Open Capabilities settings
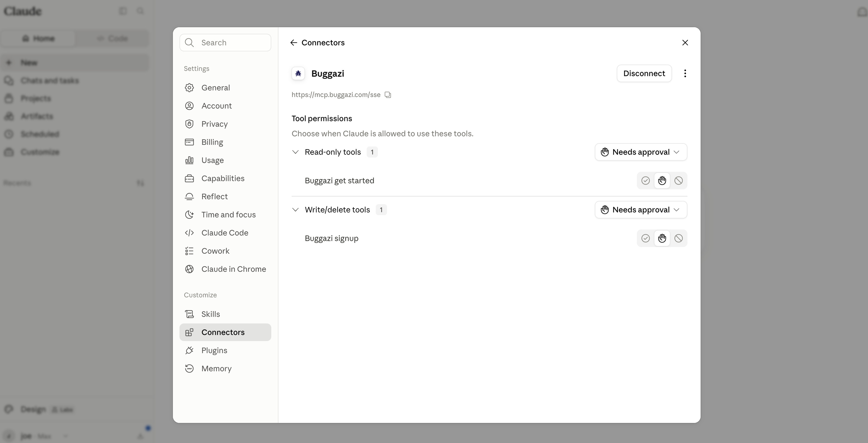Viewport: 868px width, 443px height. tap(225, 179)
